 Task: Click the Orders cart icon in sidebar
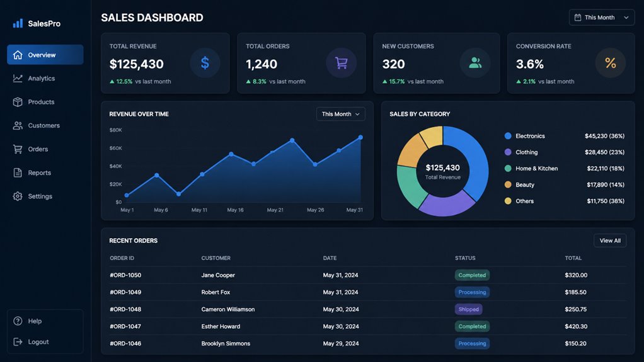click(18, 149)
